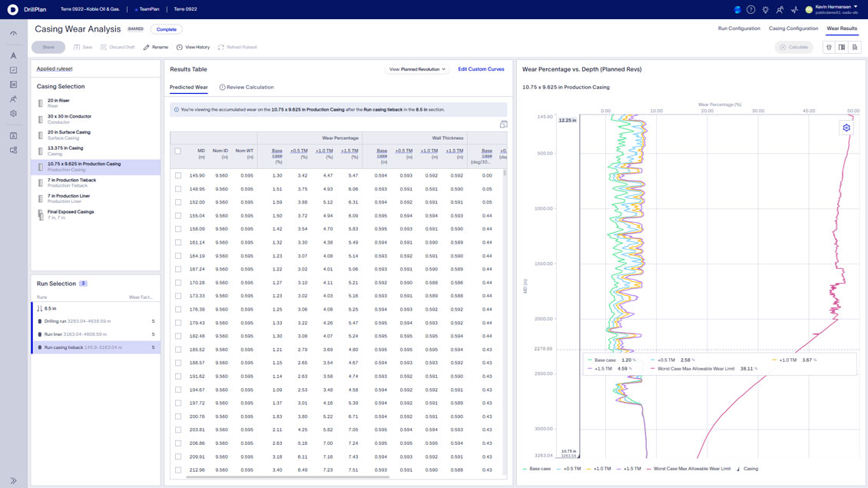This screenshot has width=868, height=488.
Task: Select the split panel layout icon
Action: click(842, 47)
